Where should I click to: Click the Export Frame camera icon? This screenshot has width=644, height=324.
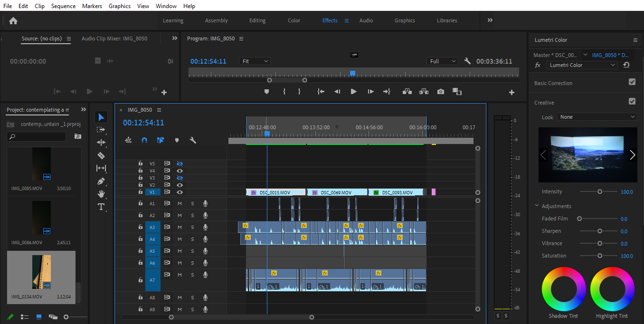441,92
